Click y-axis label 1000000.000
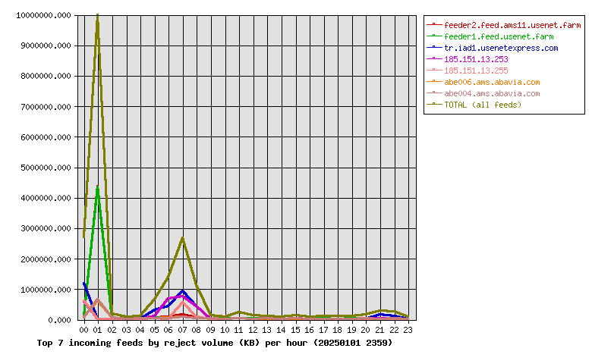Image resolution: width=592 pixels, height=364 pixels. [46, 290]
